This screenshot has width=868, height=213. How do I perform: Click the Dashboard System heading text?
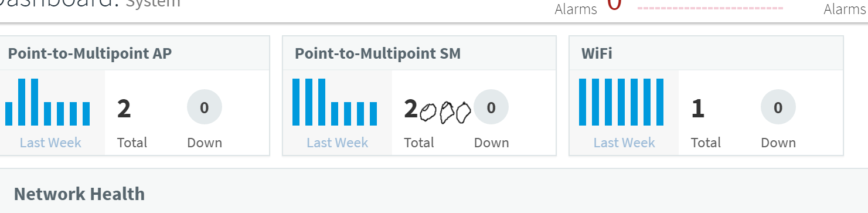[x=90, y=4]
